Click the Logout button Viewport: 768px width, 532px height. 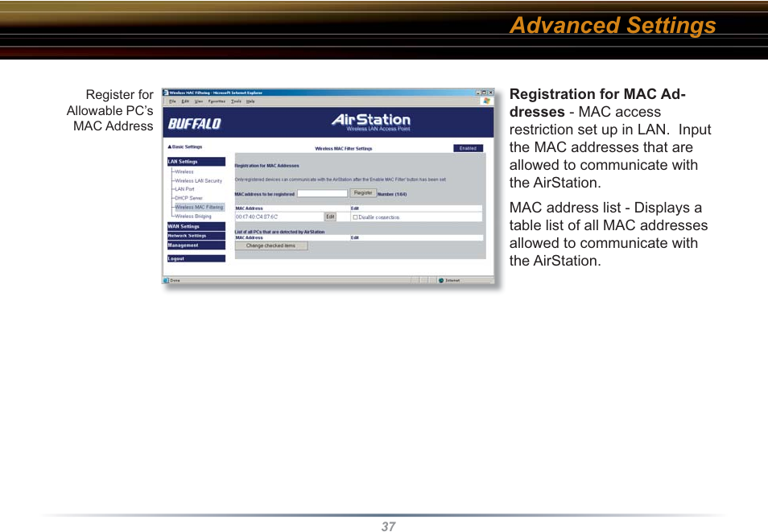196,258
